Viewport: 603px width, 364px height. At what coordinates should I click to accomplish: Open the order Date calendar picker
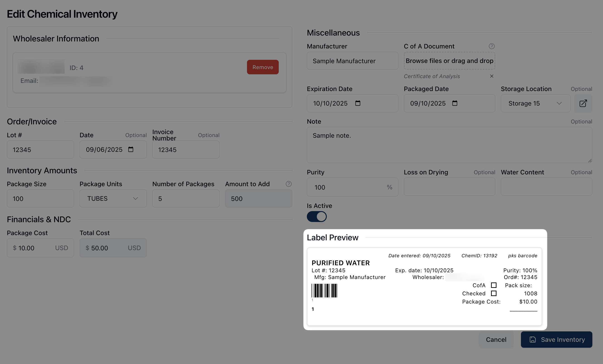[131, 149]
